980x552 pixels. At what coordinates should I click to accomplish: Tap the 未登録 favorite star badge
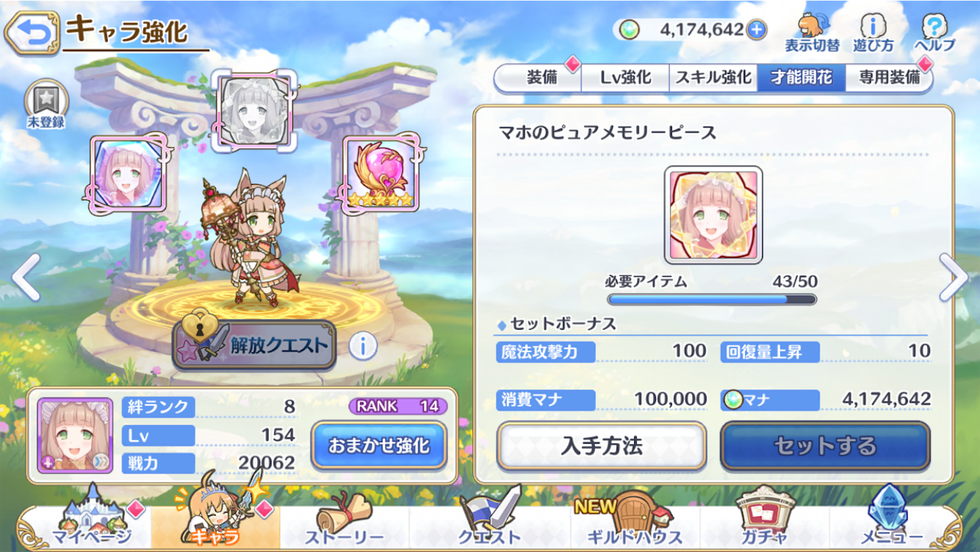[x=46, y=106]
